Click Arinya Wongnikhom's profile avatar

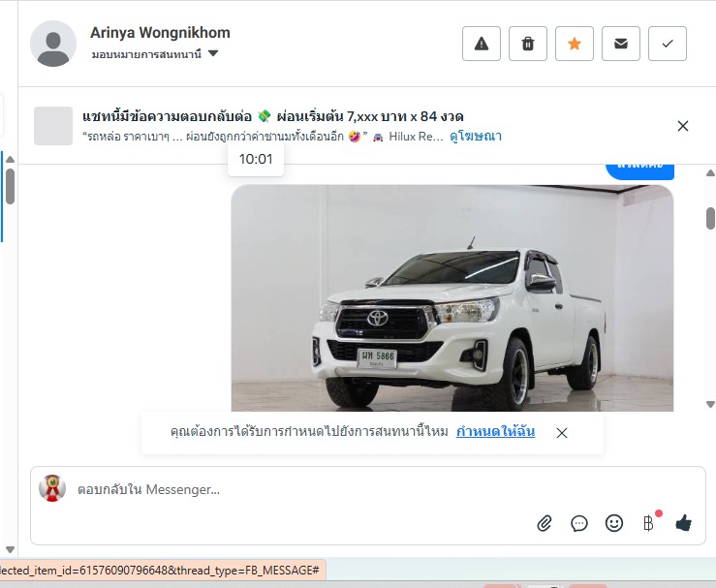coord(53,44)
